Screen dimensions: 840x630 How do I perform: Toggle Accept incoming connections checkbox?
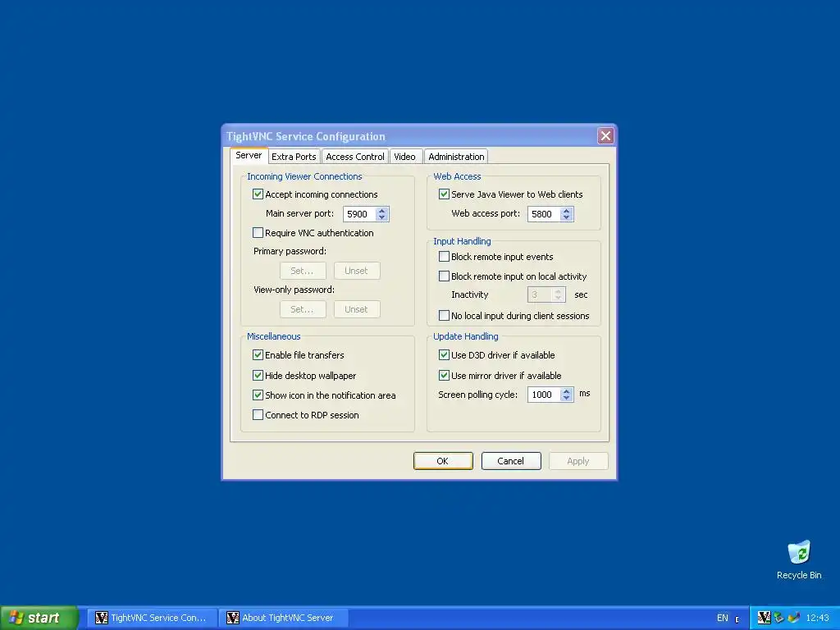pos(258,194)
